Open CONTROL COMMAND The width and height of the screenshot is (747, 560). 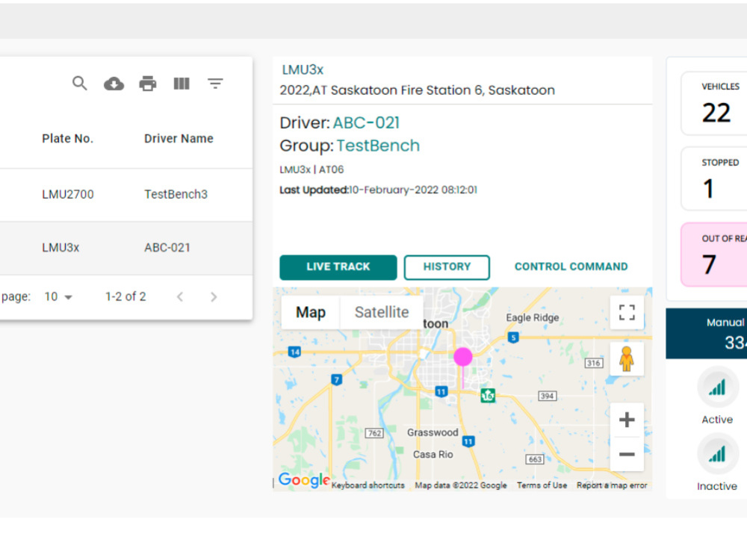[x=571, y=267]
